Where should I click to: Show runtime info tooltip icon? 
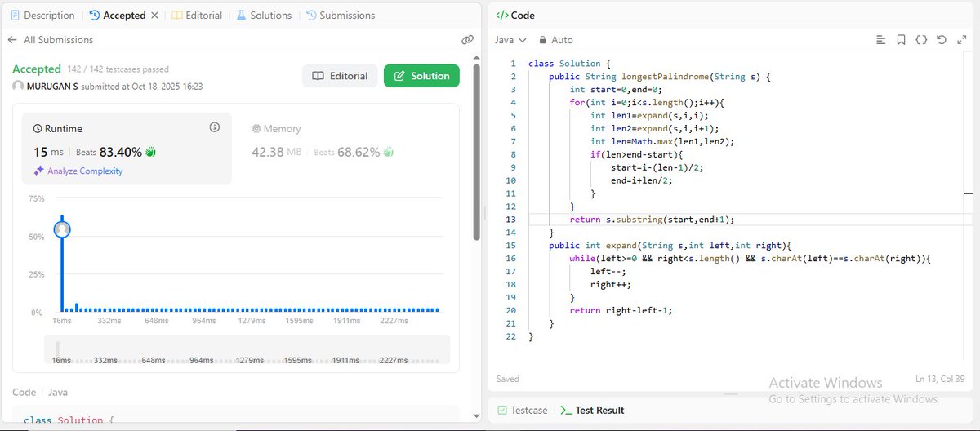(215, 127)
